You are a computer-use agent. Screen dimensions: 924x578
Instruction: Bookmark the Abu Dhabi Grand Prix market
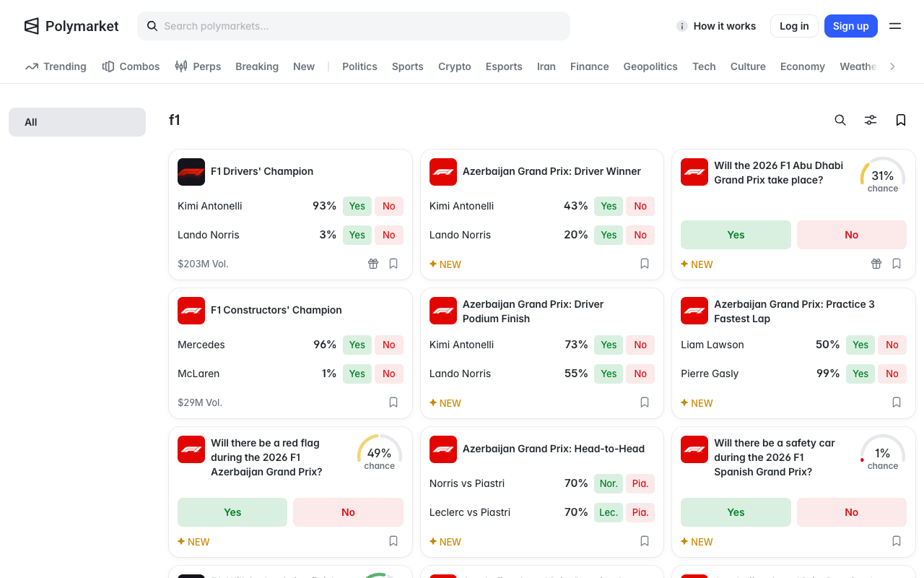click(897, 264)
